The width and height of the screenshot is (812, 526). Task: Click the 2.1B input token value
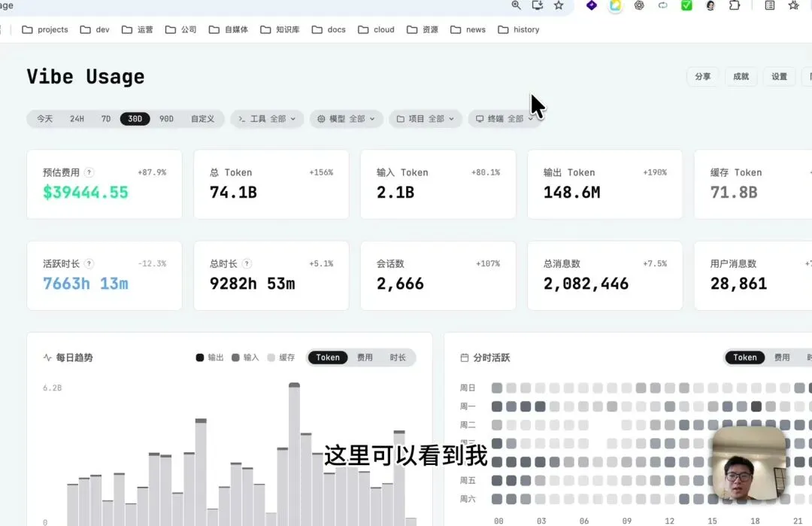[395, 193]
